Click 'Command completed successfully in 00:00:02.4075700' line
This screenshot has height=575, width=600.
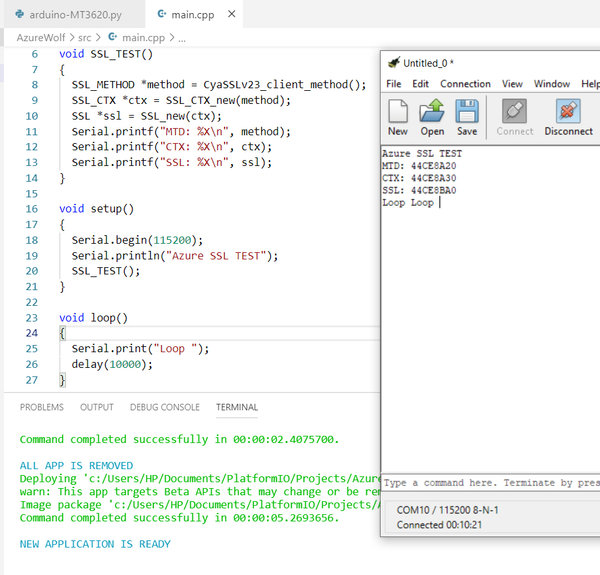pyautogui.click(x=179, y=439)
